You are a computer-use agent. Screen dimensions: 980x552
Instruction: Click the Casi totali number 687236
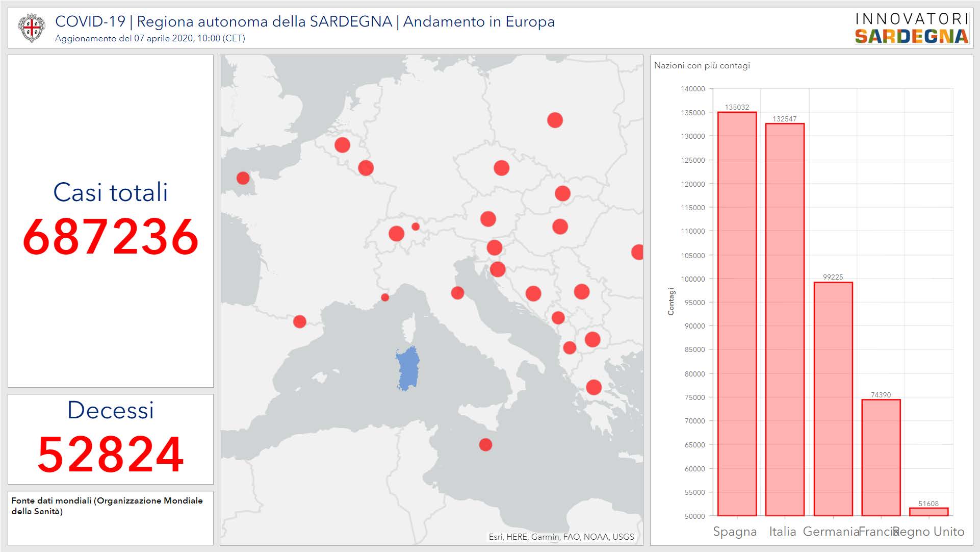(111, 237)
